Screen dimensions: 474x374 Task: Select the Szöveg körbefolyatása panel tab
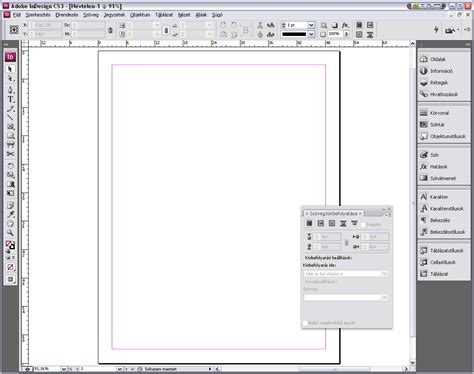pyautogui.click(x=333, y=213)
